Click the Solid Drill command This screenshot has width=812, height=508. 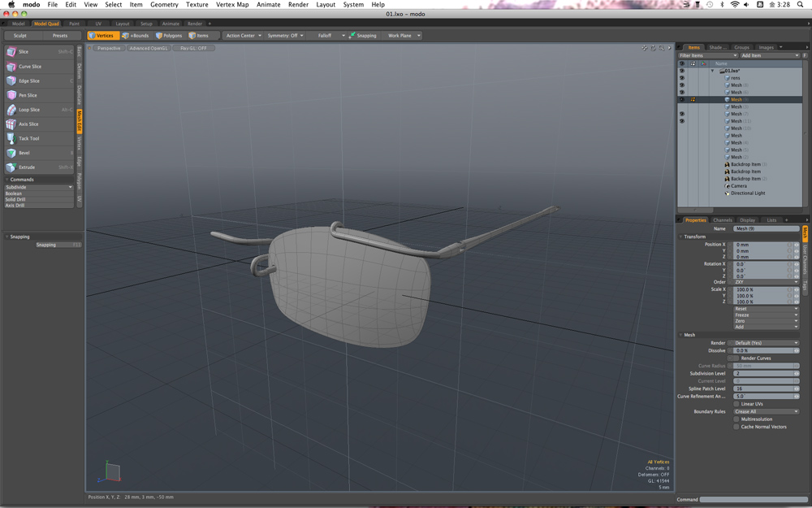click(x=39, y=199)
